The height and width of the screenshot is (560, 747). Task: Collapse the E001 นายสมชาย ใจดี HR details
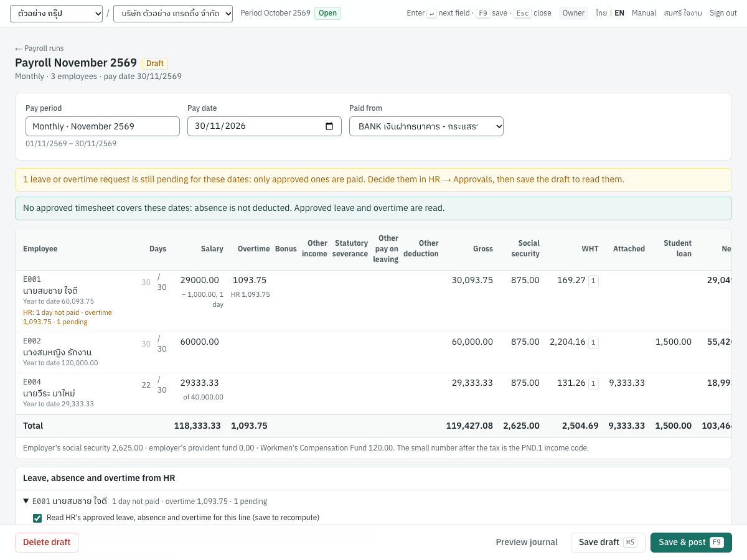point(26,501)
